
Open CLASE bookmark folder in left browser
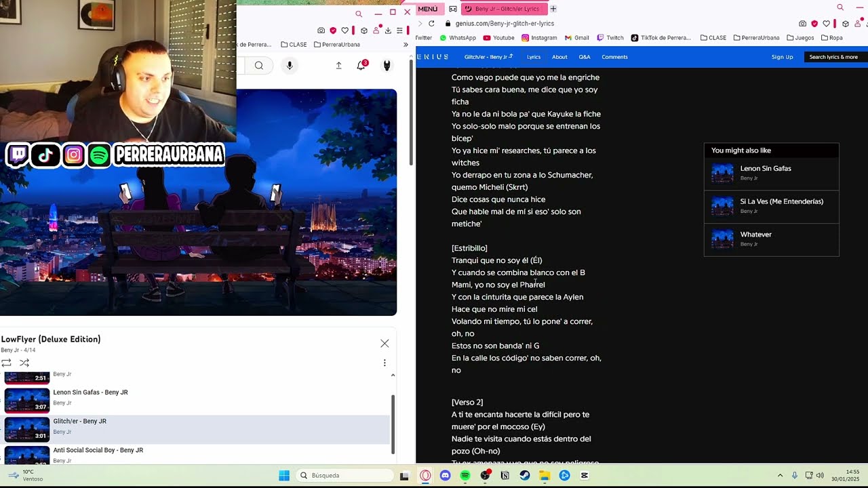(294, 45)
